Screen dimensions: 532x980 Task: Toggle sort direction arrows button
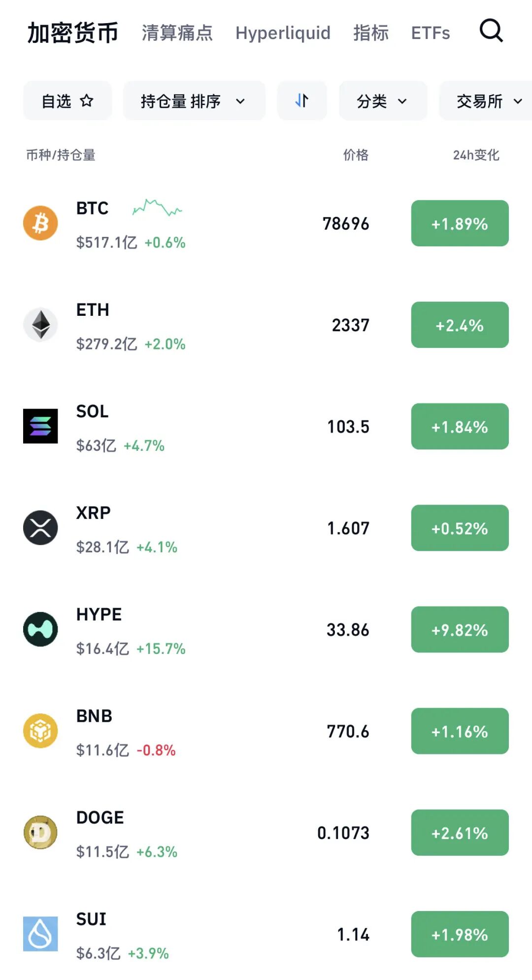302,101
